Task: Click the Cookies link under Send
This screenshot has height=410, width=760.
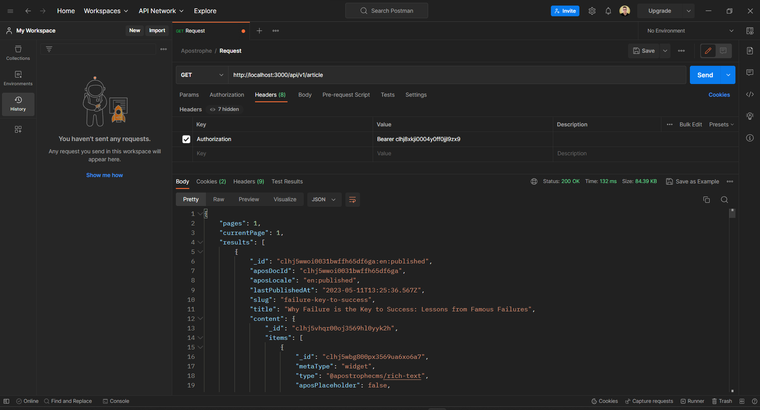Action: point(719,95)
